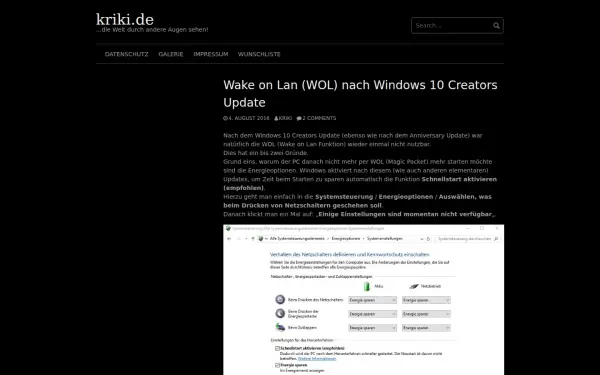
Task: Open the DATENSCHUTZ menu item
Action: pos(127,54)
